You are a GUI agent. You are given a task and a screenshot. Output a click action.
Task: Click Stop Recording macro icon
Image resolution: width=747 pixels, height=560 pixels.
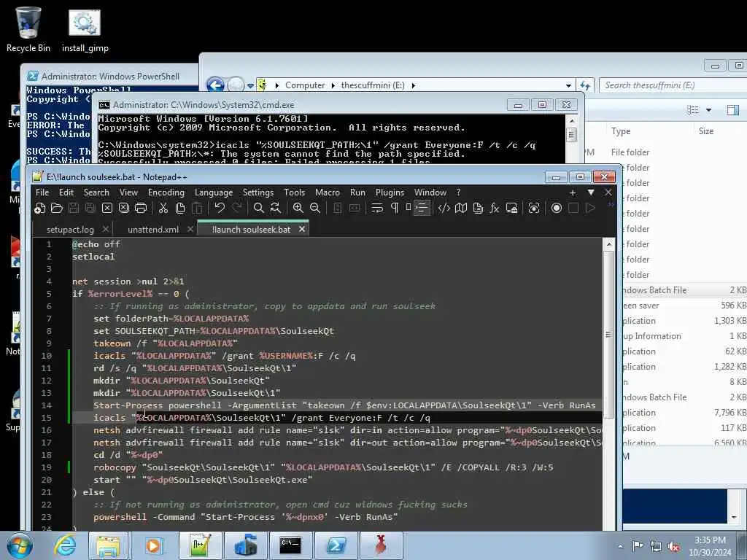click(x=573, y=208)
